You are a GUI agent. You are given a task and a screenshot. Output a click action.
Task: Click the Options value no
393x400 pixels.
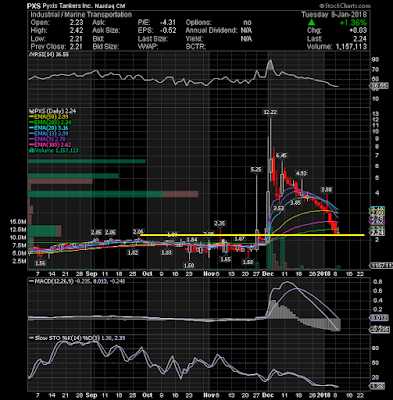tap(247, 22)
